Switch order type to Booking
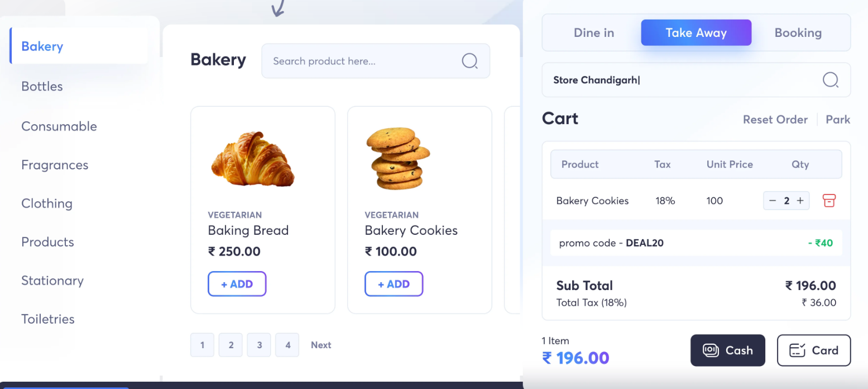Image resolution: width=868 pixels, height=389 pixels. (798, 32)
